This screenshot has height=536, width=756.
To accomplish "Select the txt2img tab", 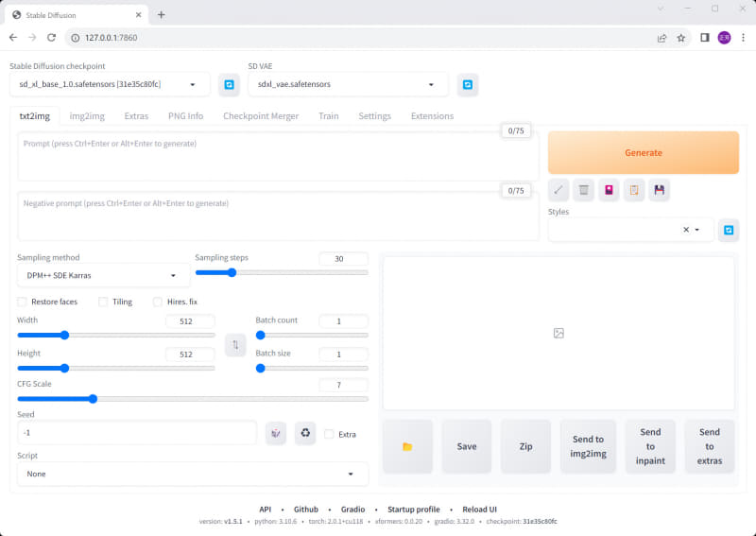I will pyautogui.click(x=35, y=116).
